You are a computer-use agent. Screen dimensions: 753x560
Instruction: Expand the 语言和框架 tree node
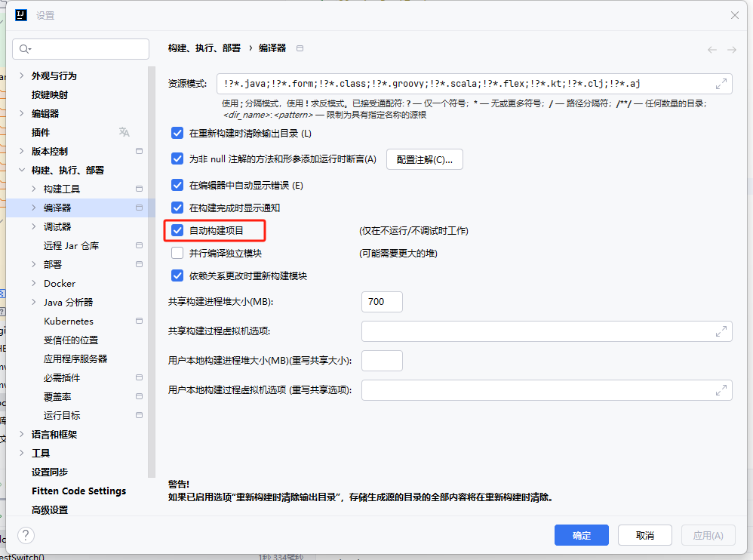(x=20, y=434)
